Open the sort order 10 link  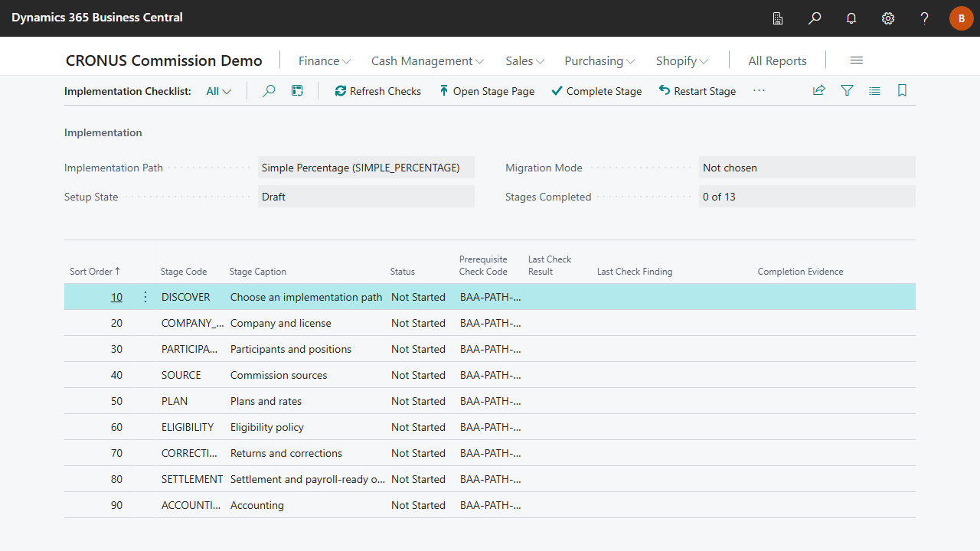[x=116, y=297]
